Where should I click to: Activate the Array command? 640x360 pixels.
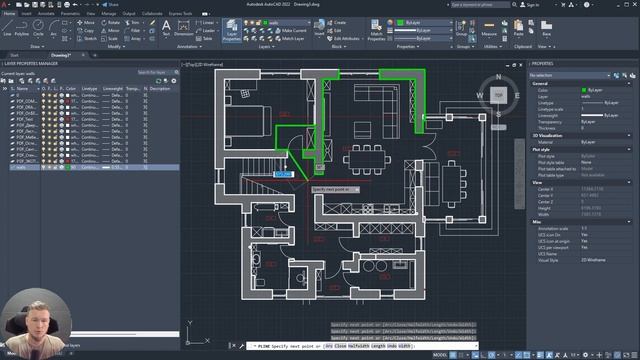[133, 39]
